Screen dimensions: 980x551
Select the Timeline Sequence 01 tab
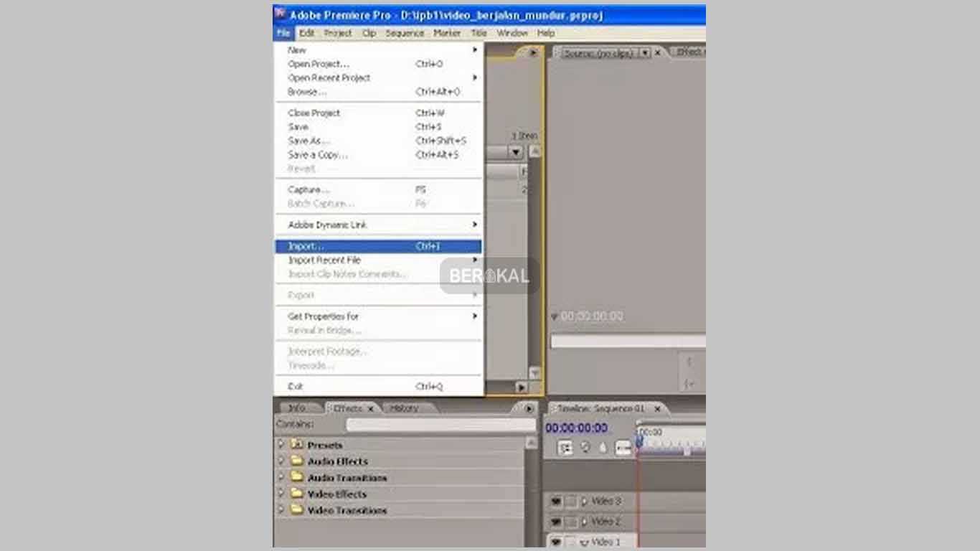(x=601, y=408)
